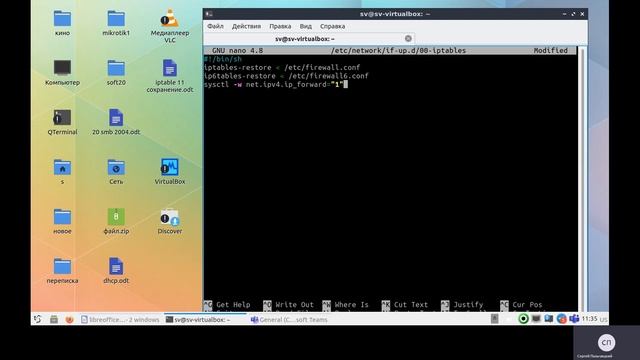Click the #!/bin/sh line in nano
This screenshot has width=640, height=360.
pyautogui.click(x=223, y=59)
